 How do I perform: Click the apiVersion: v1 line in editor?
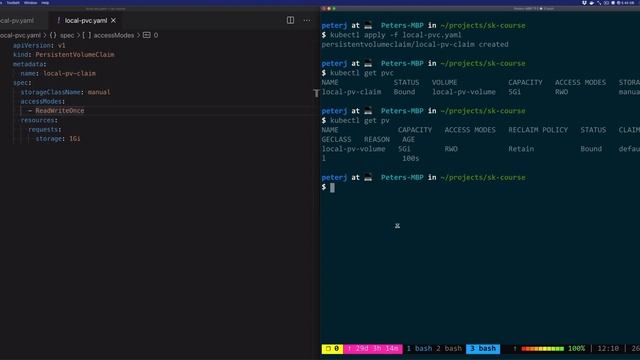click(x=39, y=45)
